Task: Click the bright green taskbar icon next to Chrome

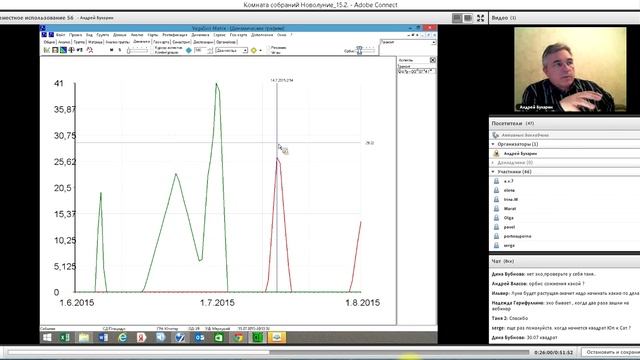Action: [258, 338]
